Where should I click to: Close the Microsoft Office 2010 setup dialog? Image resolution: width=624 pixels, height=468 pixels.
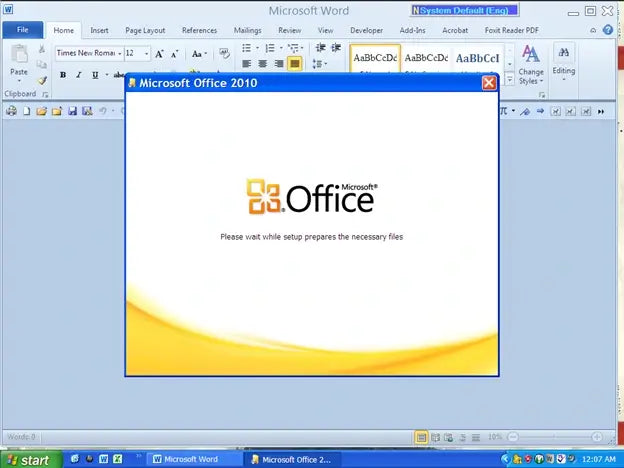click(x=489, y=83)
